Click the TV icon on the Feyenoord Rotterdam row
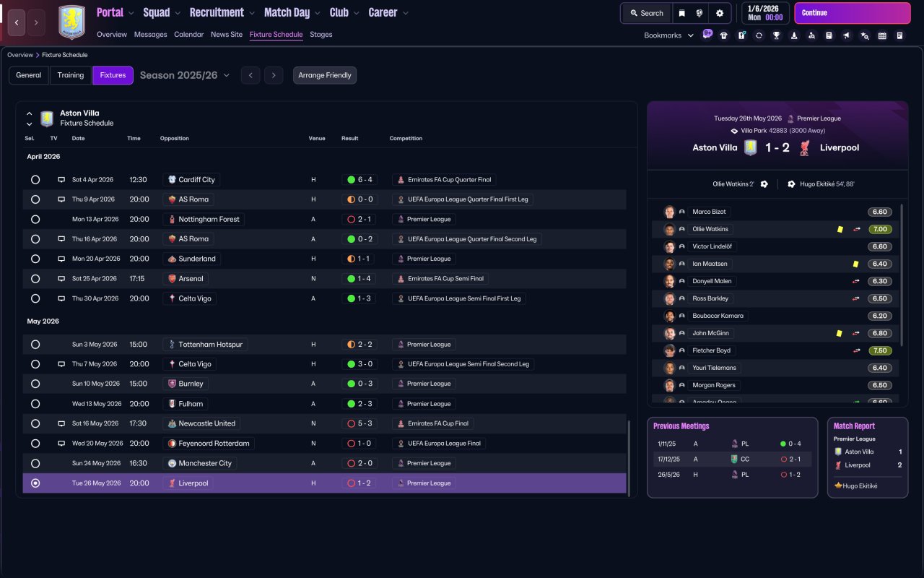This screenshot has height=578, width=924. (61, 444)
